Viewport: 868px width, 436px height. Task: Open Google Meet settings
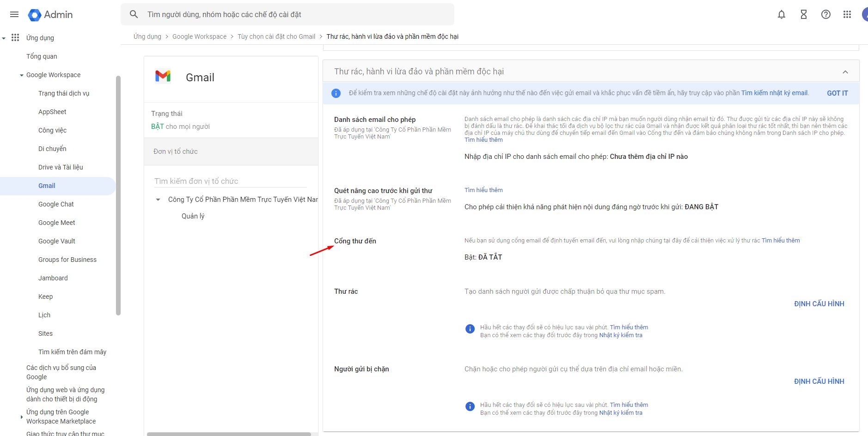56,223
